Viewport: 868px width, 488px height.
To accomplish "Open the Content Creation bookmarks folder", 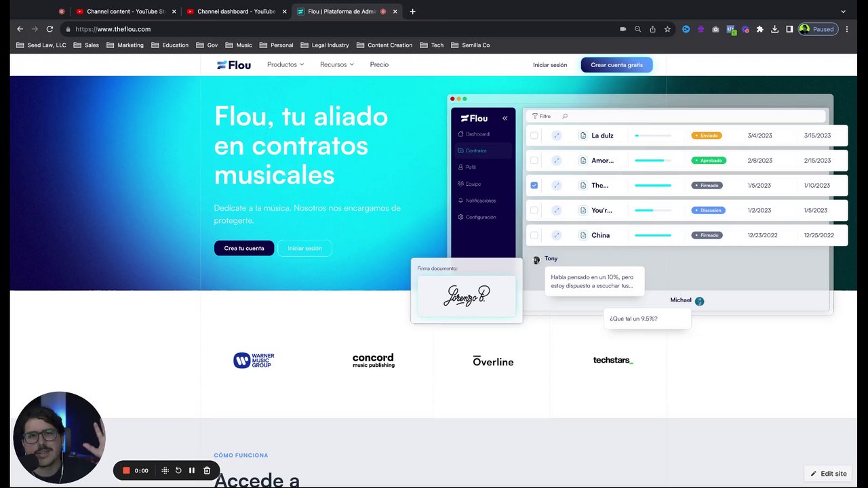I will pyautogui.click(x=384, y=45).
